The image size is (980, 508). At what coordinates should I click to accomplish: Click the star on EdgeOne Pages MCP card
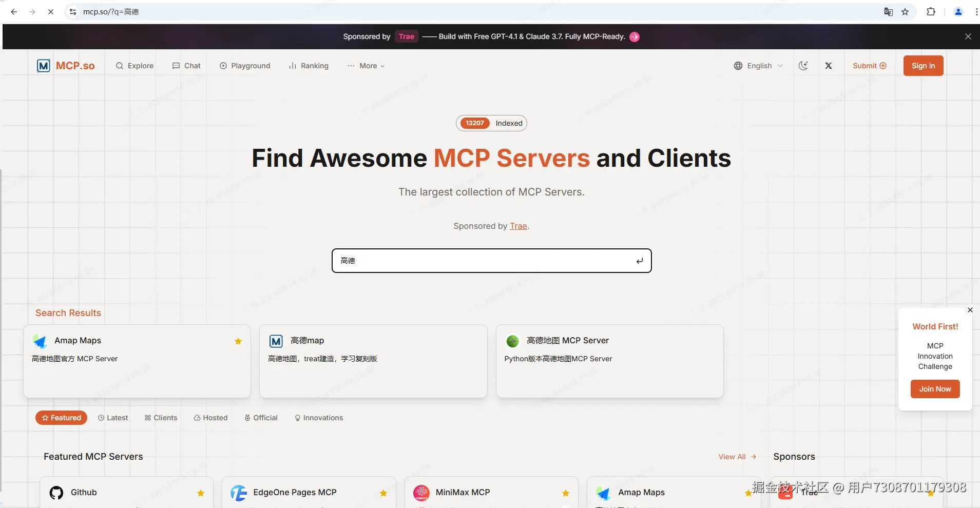(383, 493)
